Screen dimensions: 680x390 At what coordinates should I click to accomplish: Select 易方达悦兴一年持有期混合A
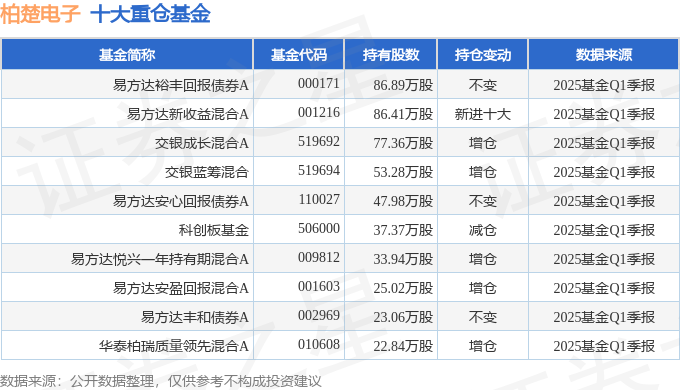160,259
